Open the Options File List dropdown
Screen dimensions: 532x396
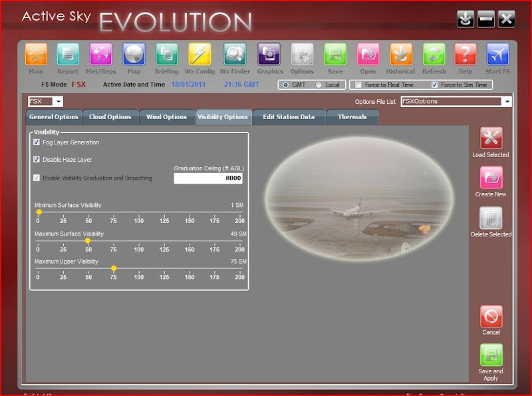coord(507,102)
